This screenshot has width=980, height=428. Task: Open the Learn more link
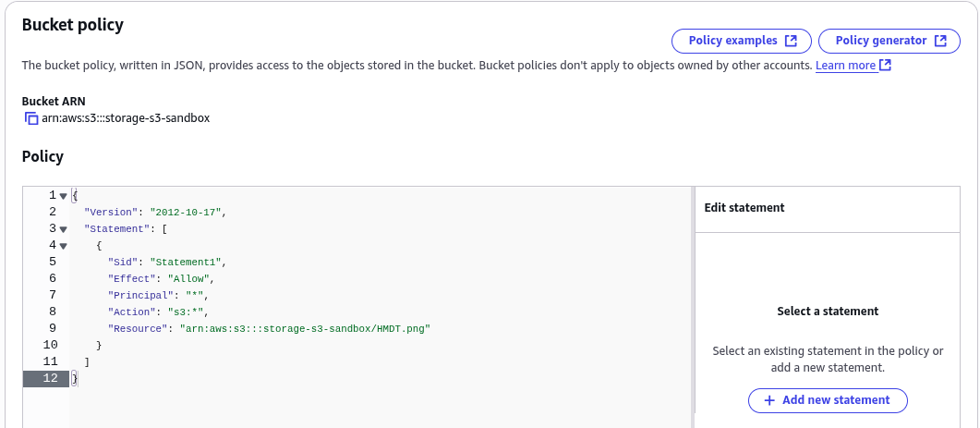[845, 66]
